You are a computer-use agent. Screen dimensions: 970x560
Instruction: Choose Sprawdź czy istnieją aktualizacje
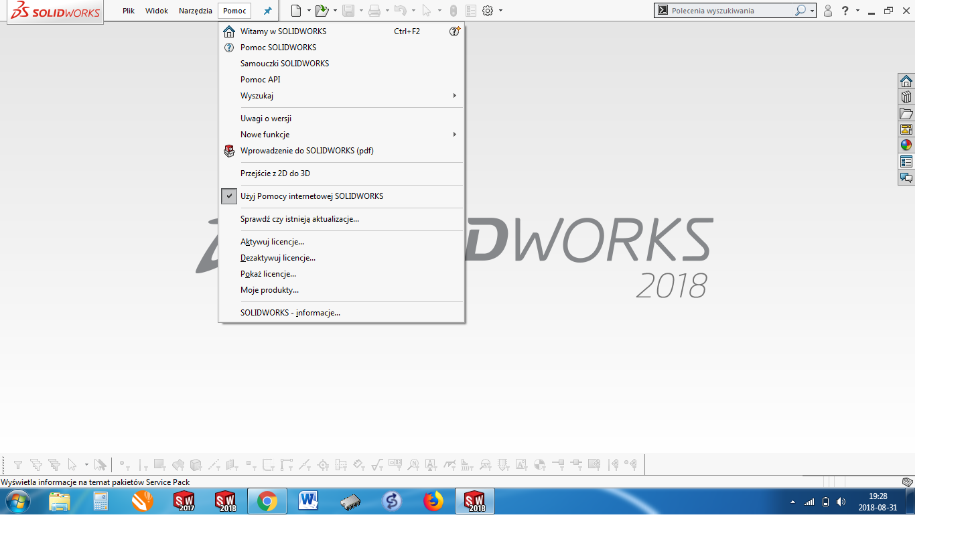tap(342, 219)
